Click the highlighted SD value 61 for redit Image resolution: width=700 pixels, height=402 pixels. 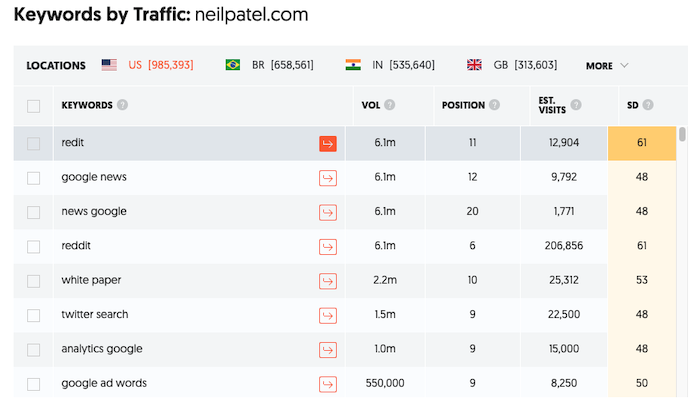[642, 143]
